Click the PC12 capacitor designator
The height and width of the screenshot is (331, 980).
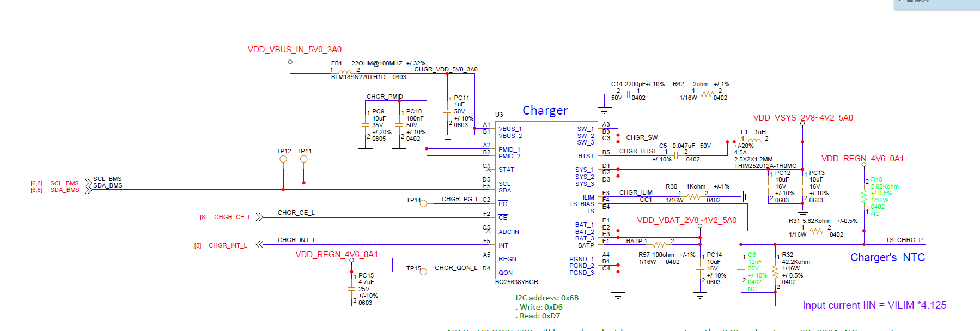(x=783, y=173)
